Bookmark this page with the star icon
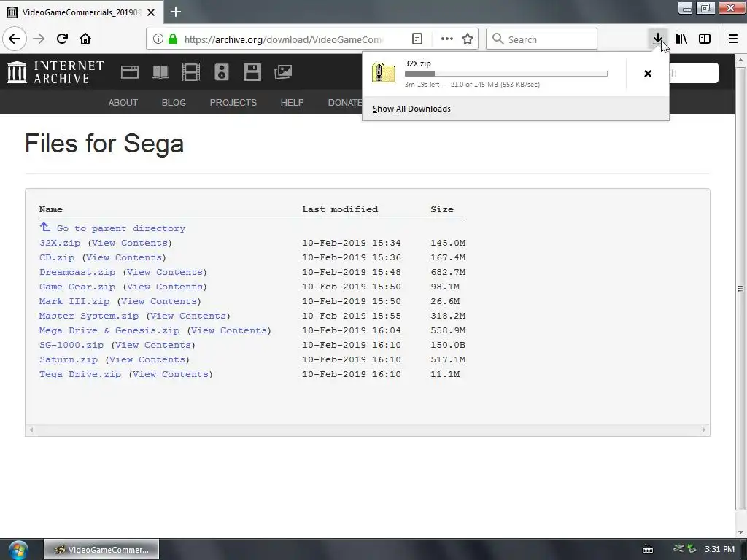The height and width of the screenshot is (560, 747). (x=468, y=39)
